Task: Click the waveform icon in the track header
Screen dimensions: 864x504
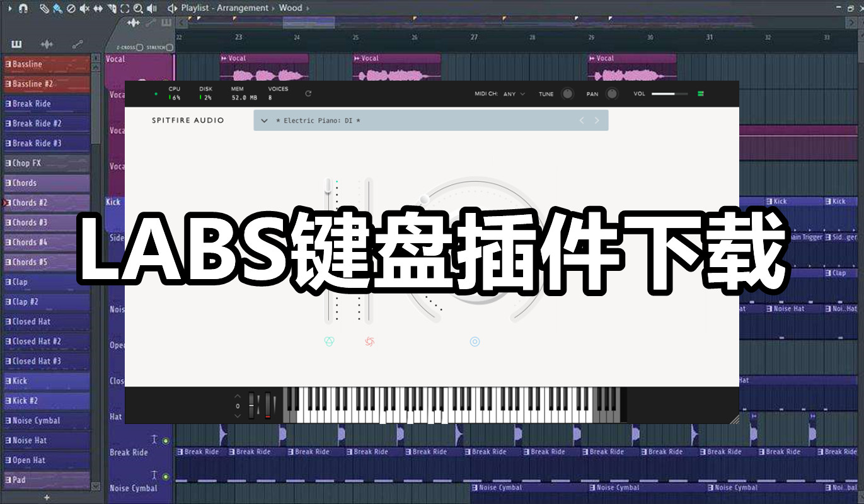Action: pyautogui.click(x=133, y=23)
